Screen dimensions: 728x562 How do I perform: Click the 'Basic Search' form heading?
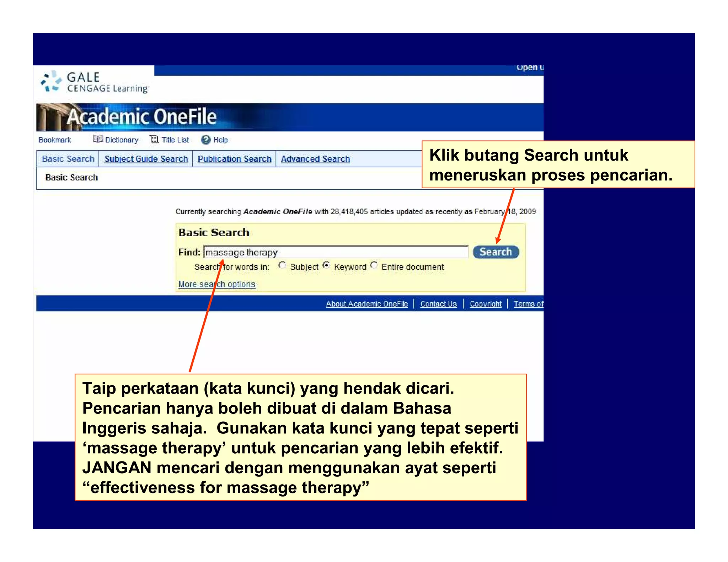214,232
